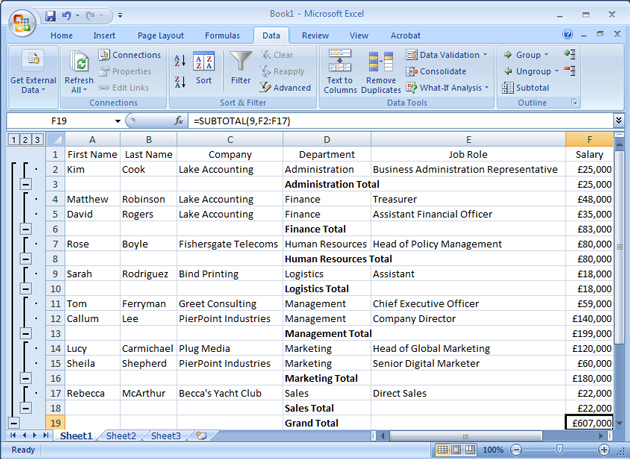Viewport: 630px width, 459px height.
Task: Open the Sort dialog button
Action: pos(204,68)
